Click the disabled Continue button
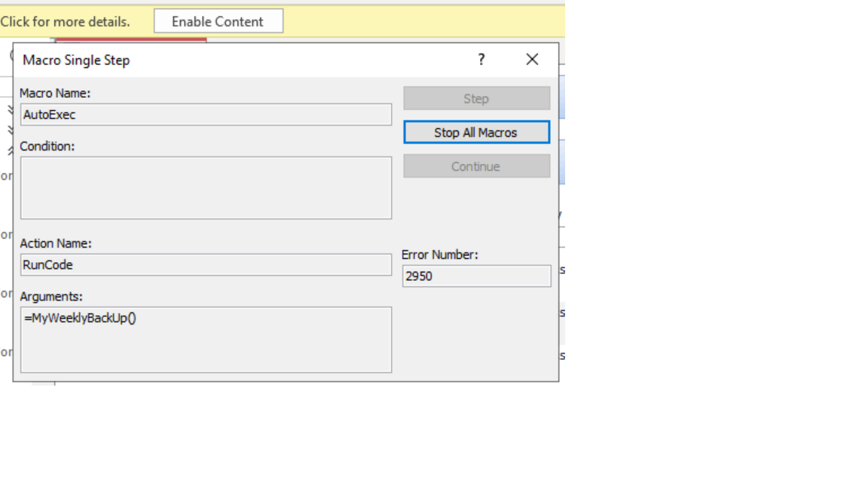The width and height of the screenshot is (868, 488). point(476,166)
